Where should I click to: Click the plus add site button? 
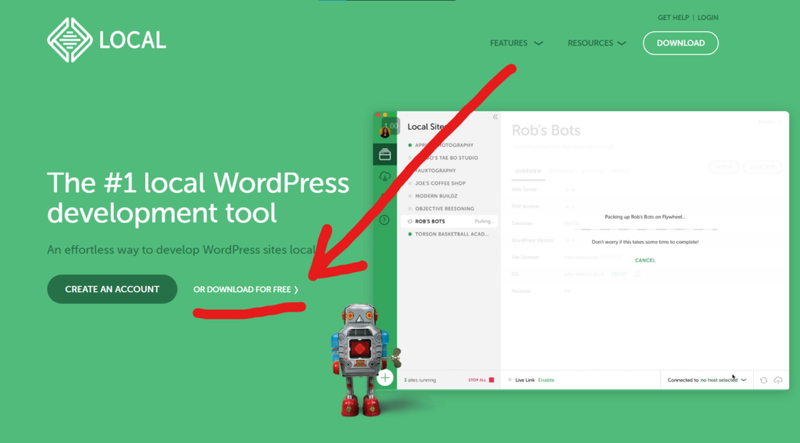pyautogui.click(x=385, y=378)
